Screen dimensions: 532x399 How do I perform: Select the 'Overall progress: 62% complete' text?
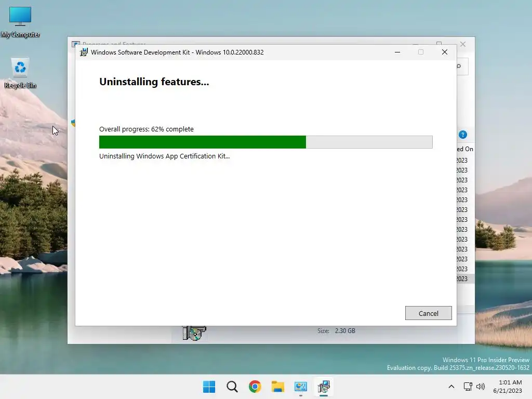pyautogui.click(x=146, y=129)
